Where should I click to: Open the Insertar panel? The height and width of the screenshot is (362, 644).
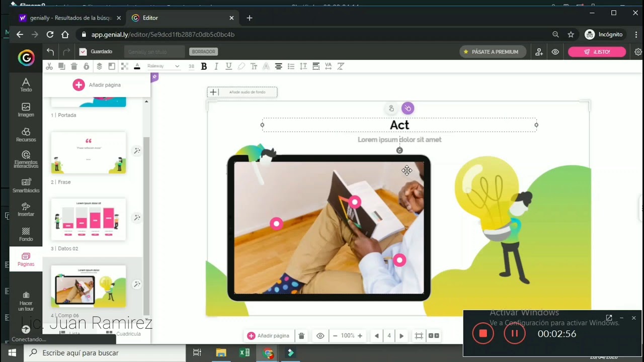tap(26, 210)
